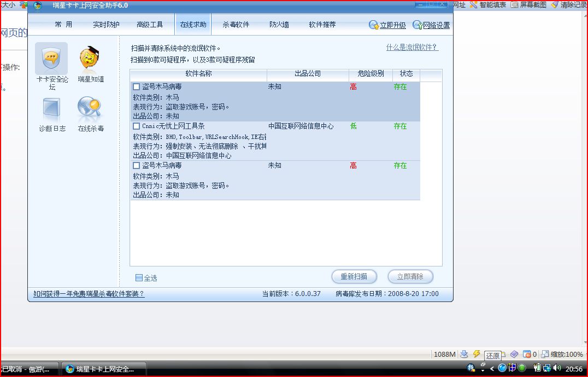The image size is (588, 377).
Task: Switch to the 在线求助 tab
Action: 193,25
